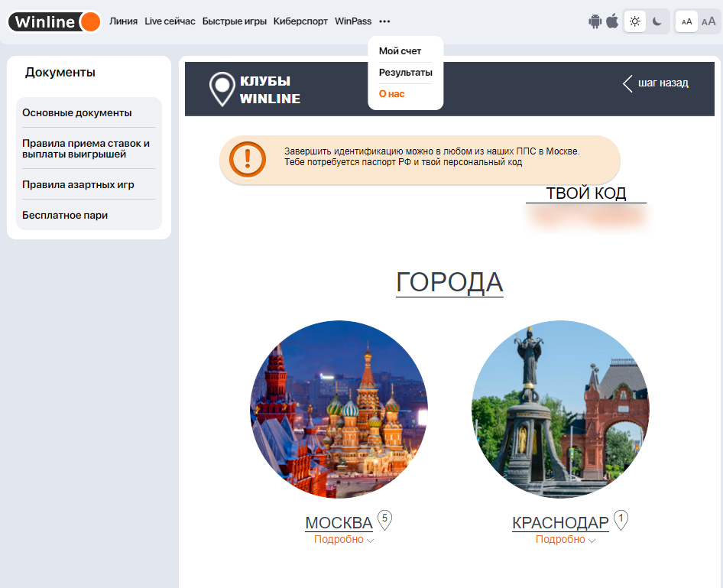
Task: Click the Winline logo
Action: click(54, 21)
